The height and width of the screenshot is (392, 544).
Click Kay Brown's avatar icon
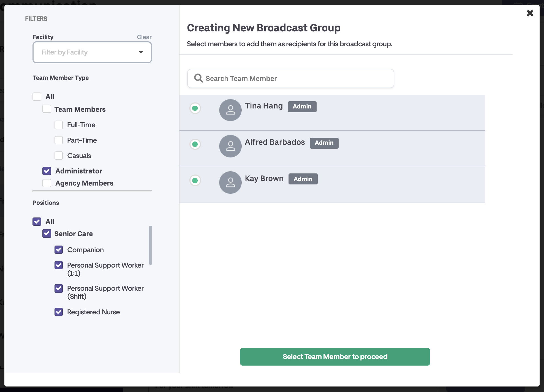point(230,183)
